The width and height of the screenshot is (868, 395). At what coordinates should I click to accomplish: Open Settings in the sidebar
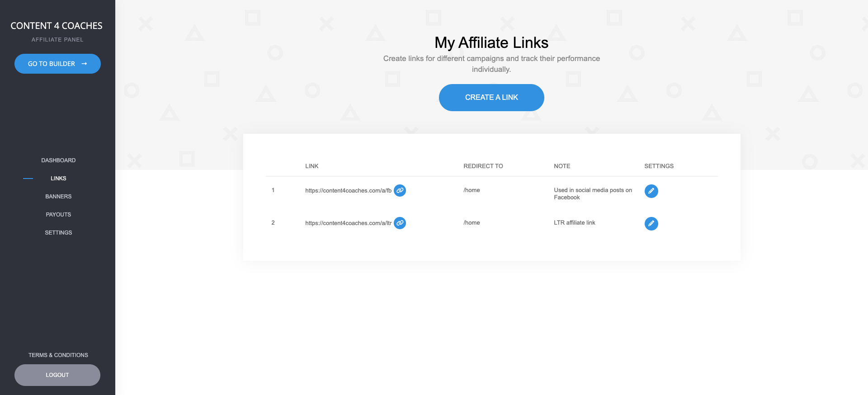[58, 233]
